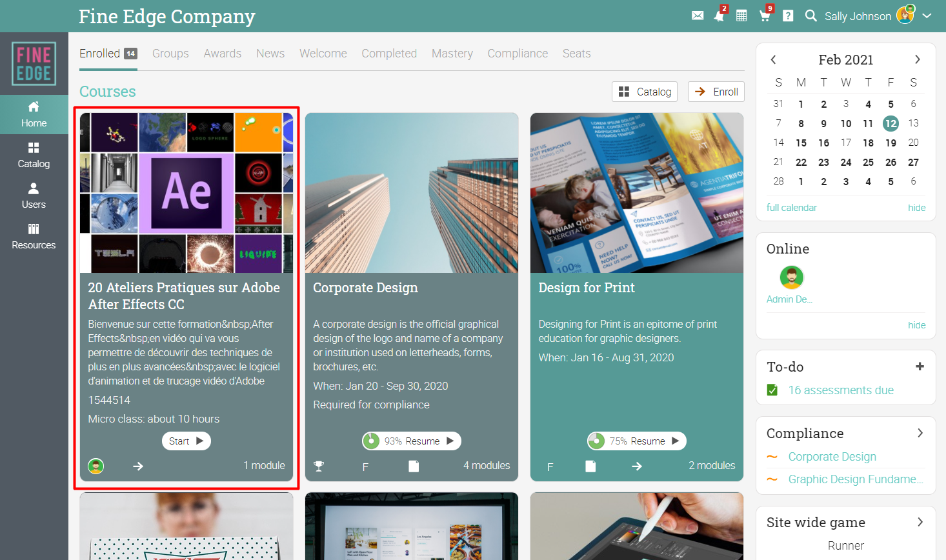Click the 93% progress Resume control
This screenshot has height=560, width=946.
(412, 441)
